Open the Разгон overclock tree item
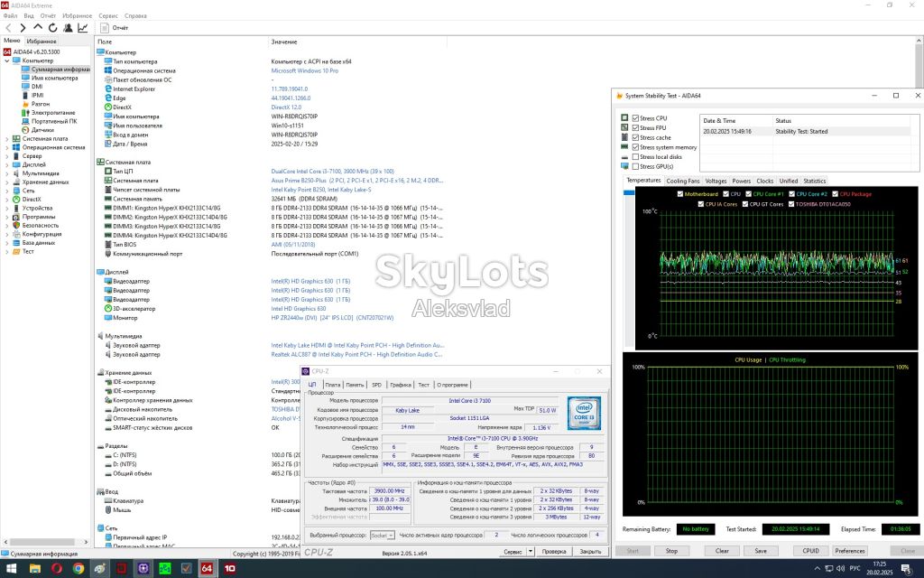924x578 pixels. coord(41,104)
